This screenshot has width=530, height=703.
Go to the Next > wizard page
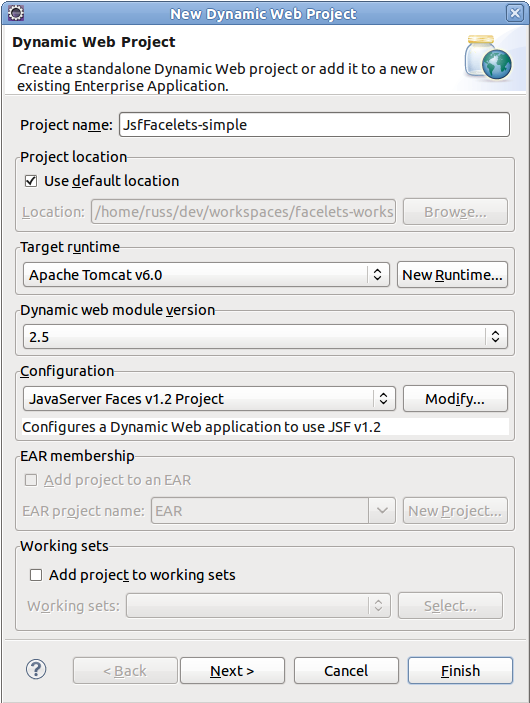click(x=232, y=671)
